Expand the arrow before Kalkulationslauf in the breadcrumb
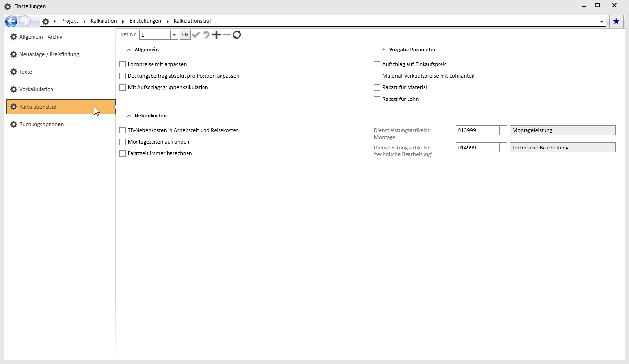The image size is (629, 364). coord(168,21)
